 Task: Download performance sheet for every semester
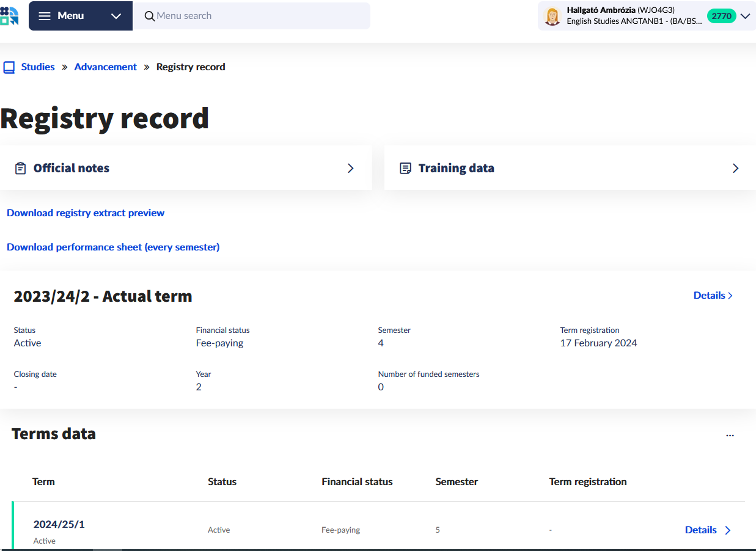click(x=113, y=247)
